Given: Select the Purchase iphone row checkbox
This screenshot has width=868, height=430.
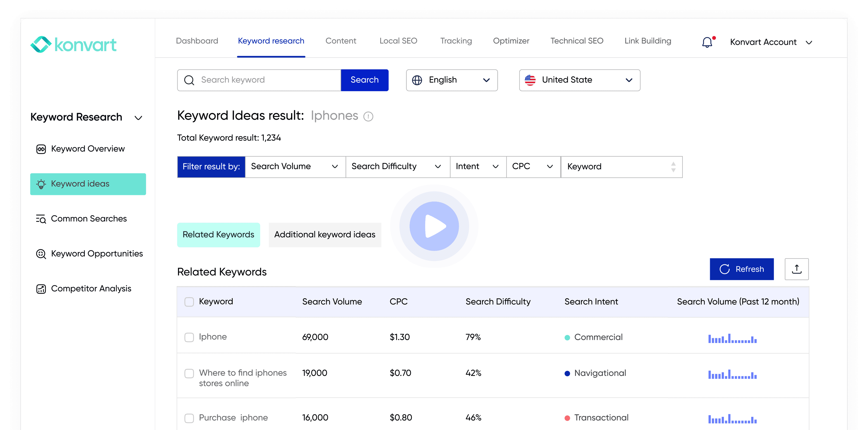Looking at the screenshot, I should pos(189,418).
